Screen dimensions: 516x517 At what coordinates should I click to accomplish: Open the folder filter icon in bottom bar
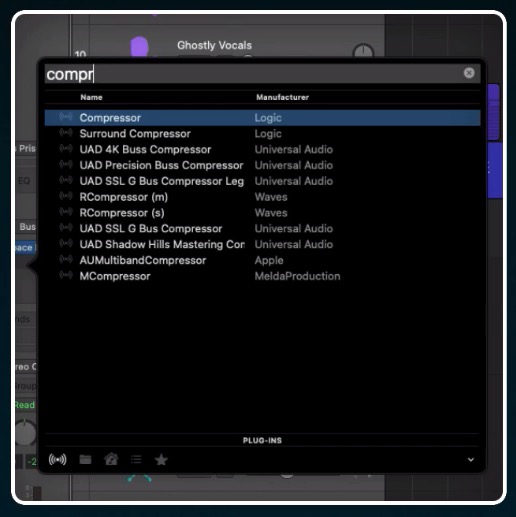tap(85, 459)
